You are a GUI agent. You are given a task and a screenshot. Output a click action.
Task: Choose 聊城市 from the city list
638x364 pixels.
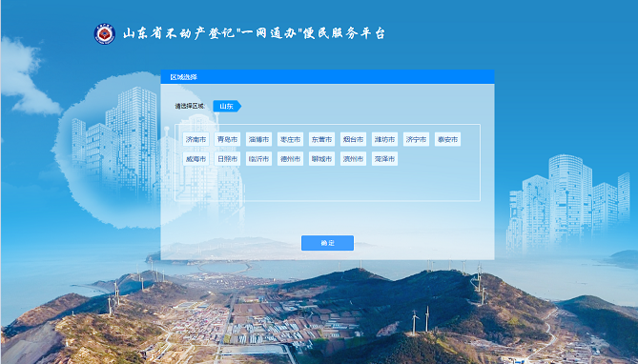[321, 159]
